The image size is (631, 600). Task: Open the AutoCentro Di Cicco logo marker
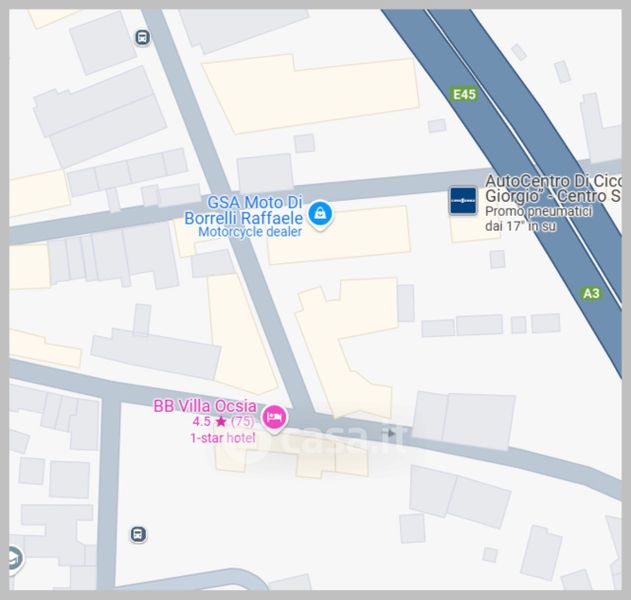click(463, 200)
